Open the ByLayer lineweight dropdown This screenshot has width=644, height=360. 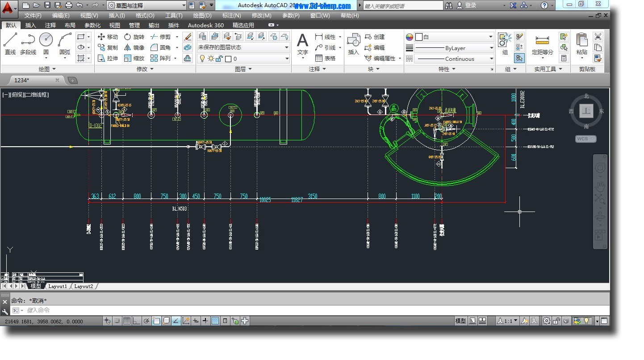[454, 48]
